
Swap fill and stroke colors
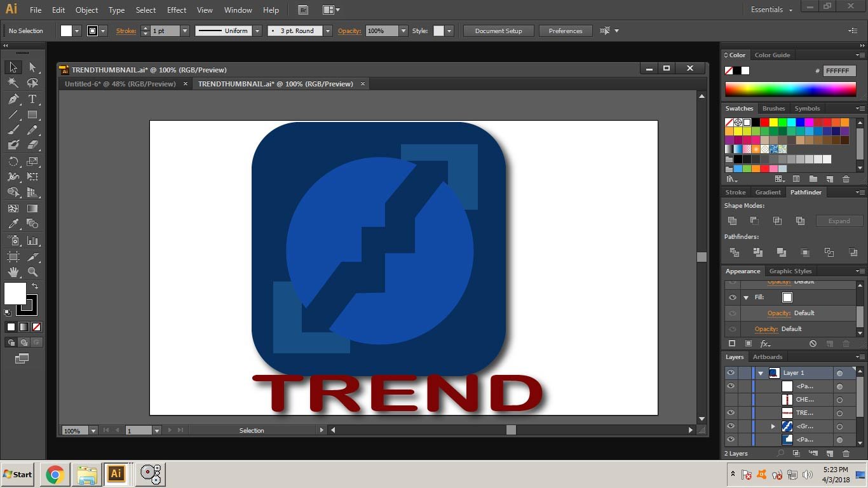tap(35, 286)
